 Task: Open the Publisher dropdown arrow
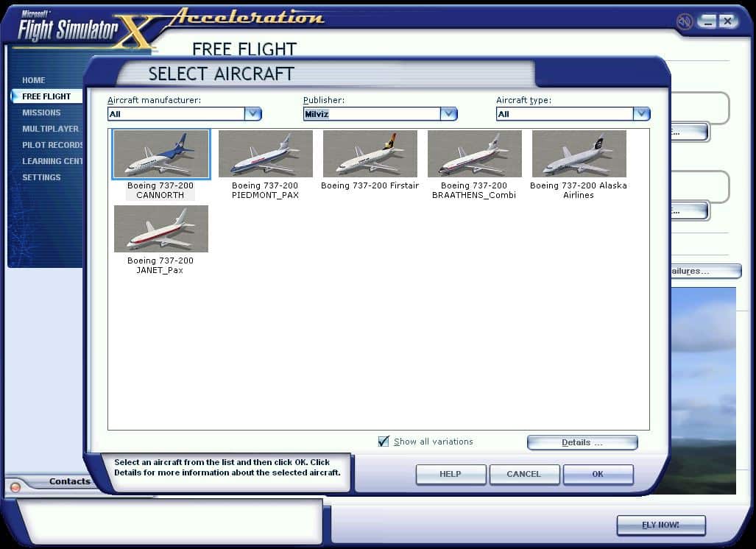coord(449,113)
